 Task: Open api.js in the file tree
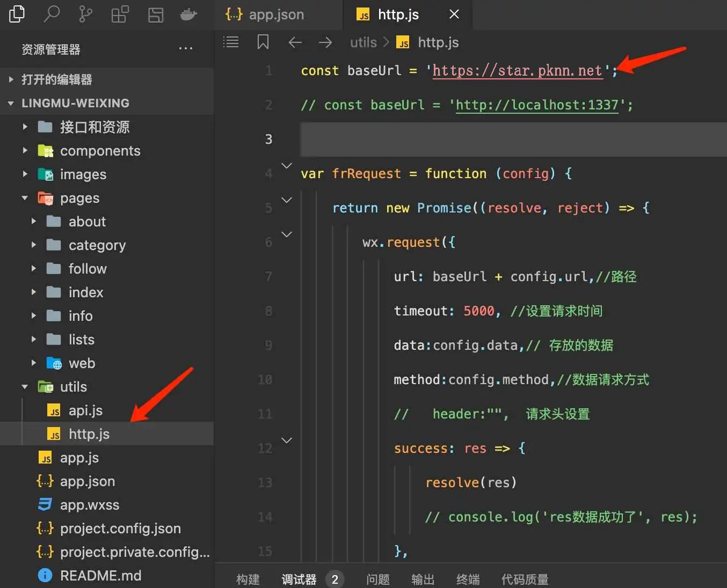point(107,410)
